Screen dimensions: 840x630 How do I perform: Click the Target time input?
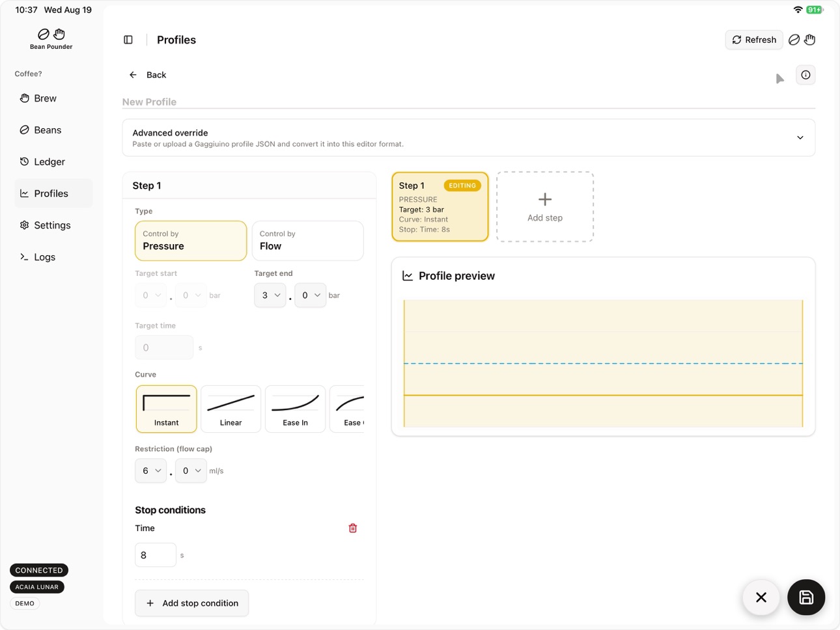coord(164,348)
